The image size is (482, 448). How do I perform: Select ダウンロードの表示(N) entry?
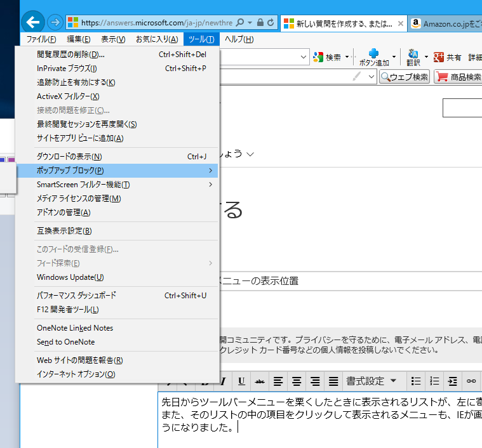117,157
